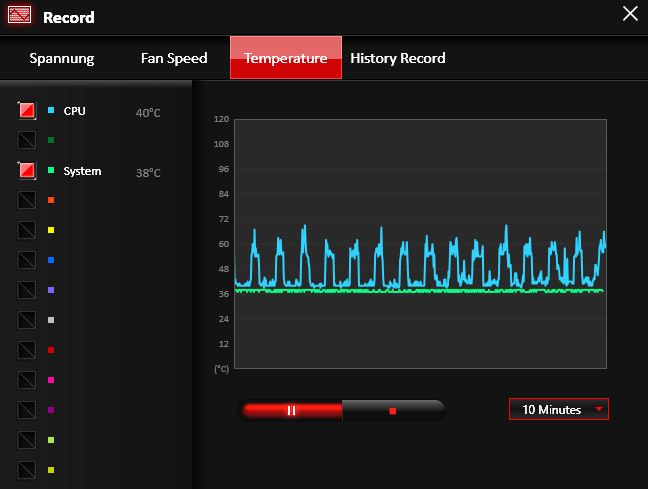Viewport: 648px width, 489px height.
Task: Toggle the checkbox beside the gray marker
Action: coord(27,320)
